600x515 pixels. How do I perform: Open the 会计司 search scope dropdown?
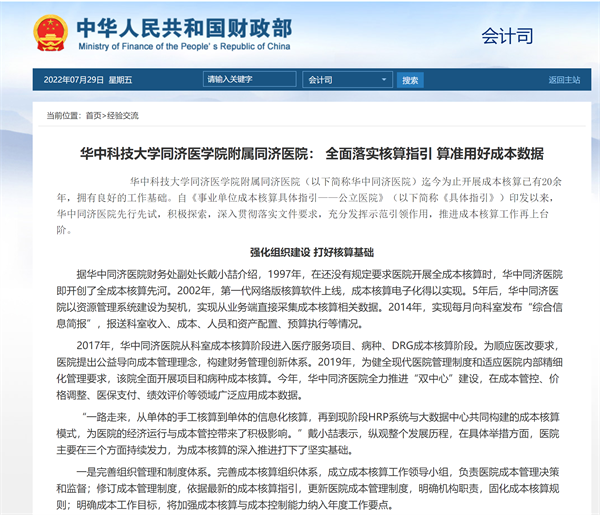tap(344, 80)
